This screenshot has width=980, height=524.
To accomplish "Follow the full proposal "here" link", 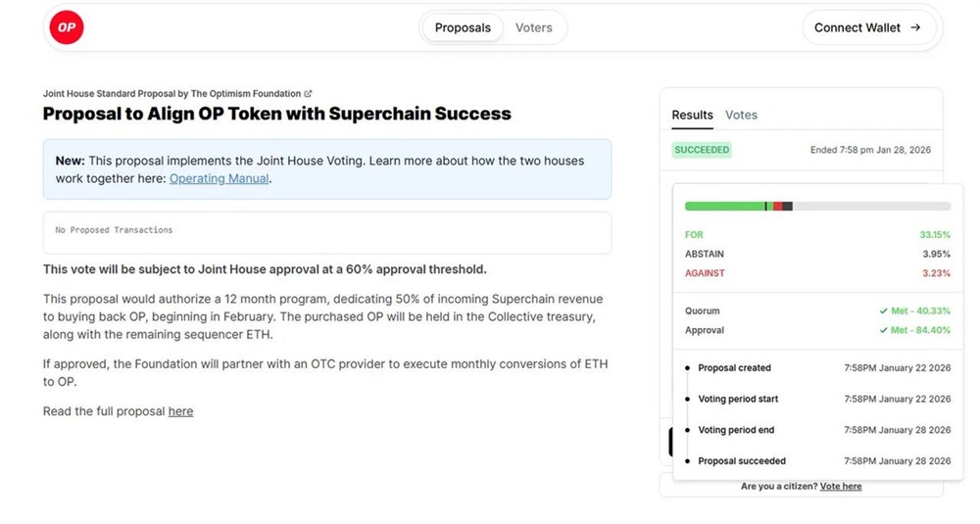I will click(180, 411).
